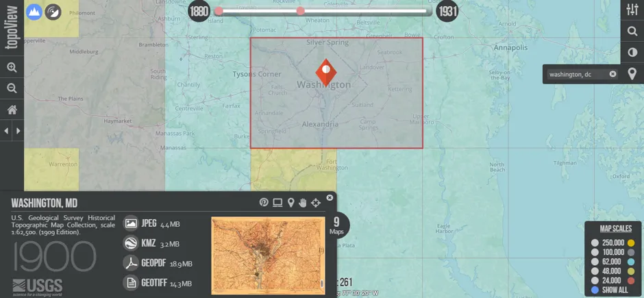
Task: Open the 1900 Washington map thumbnail preview
Action: click(268, 256)
